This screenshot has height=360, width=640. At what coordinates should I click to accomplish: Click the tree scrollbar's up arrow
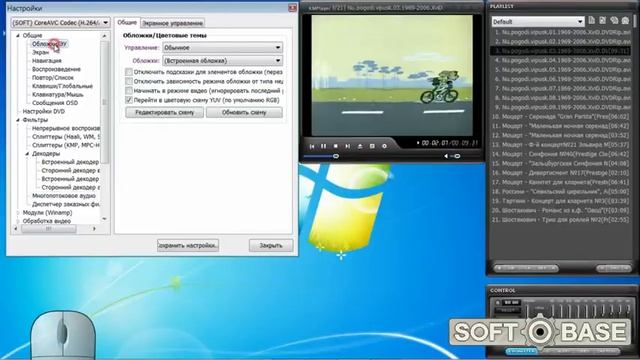[104, 36]
